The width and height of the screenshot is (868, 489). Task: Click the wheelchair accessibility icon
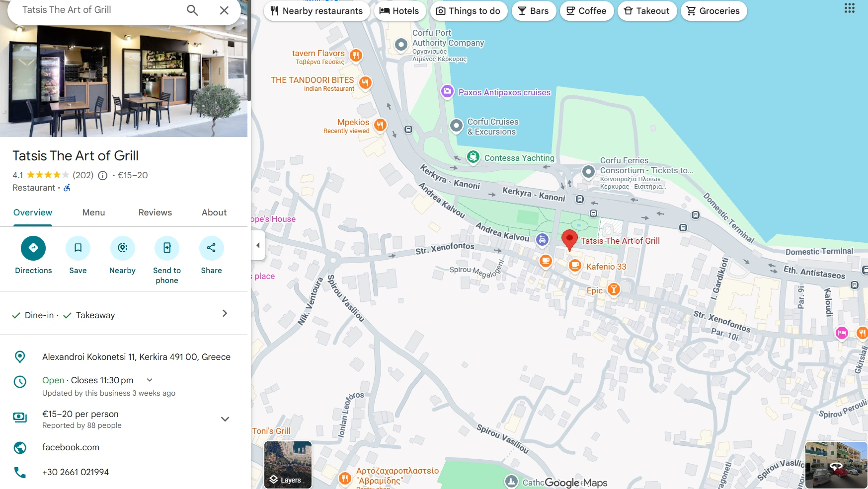pos(67,188)
